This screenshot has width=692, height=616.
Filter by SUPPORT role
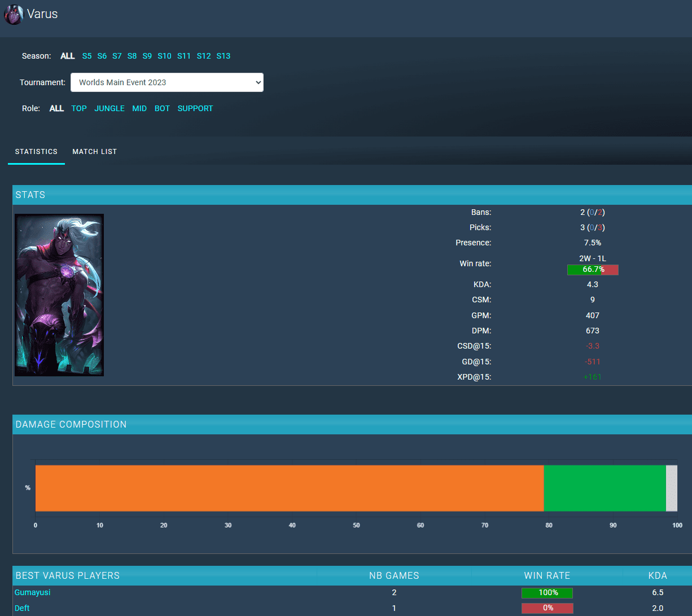[195, 108]
